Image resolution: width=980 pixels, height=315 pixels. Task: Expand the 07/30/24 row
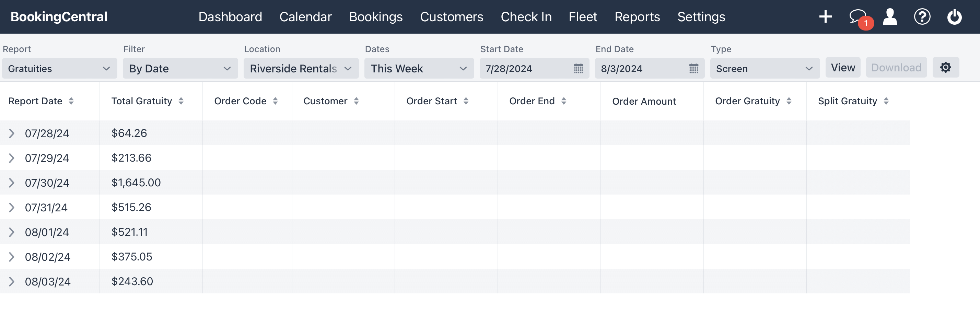point(12,183)
